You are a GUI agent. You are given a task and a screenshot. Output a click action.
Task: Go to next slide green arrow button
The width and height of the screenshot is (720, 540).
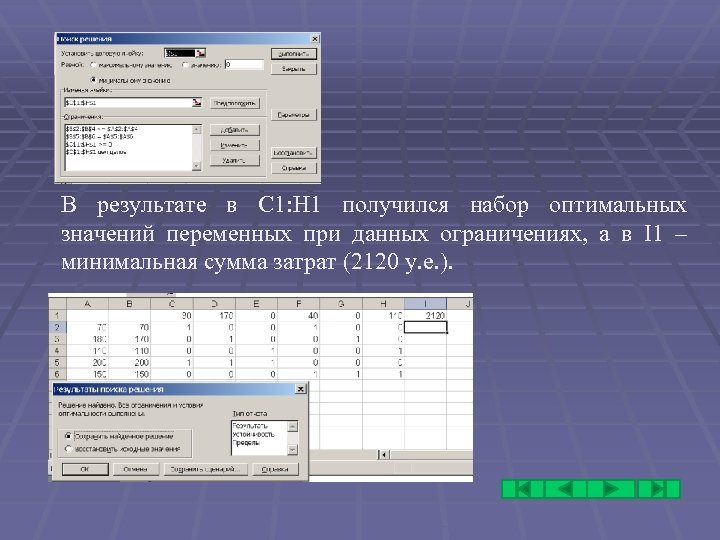pos(612,489)
